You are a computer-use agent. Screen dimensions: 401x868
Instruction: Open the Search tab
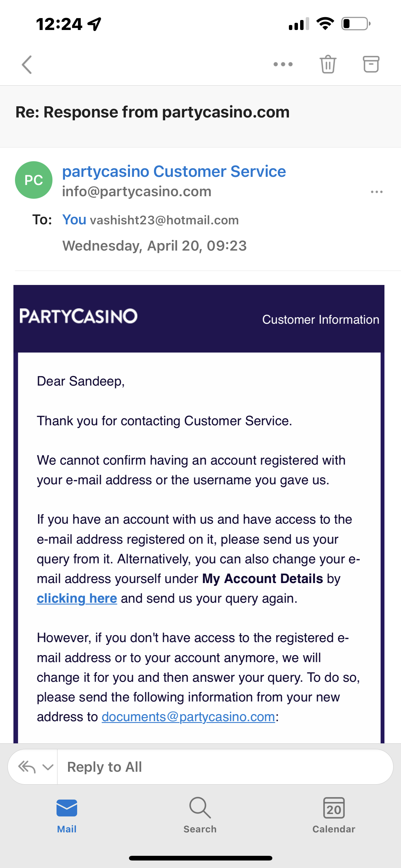click(200, 815)
